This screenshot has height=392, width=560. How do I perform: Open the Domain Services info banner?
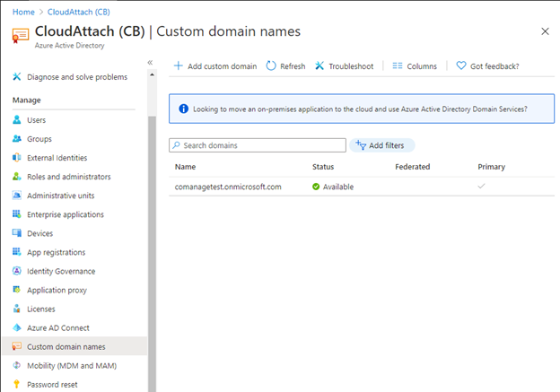point(362,109)
